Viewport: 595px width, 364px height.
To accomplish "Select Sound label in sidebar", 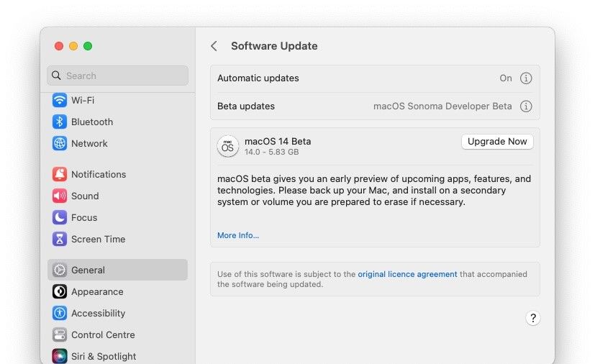I will point(85,196).
